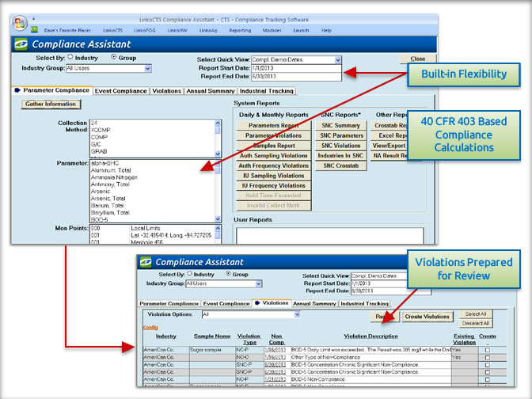Open the round Office orb menu icon
The width and height of the screenshot is (532, 399).
coord(20,23)
